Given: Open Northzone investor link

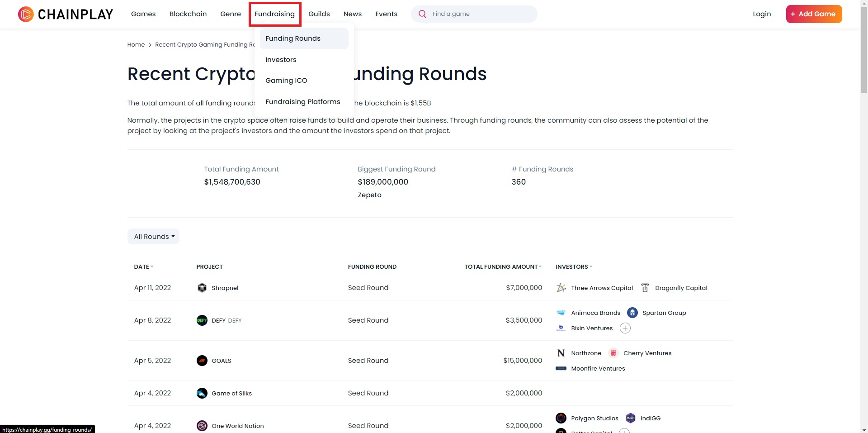Looking at the screenshot, I should [x=586, y=353].
